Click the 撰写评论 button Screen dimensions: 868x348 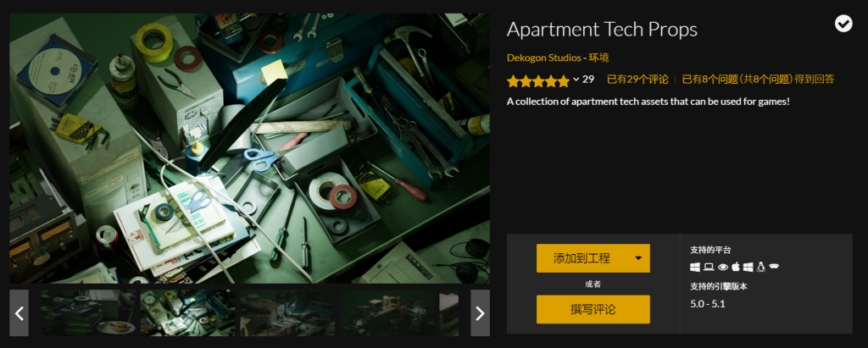pyautogui.click(x=593, y=309)
